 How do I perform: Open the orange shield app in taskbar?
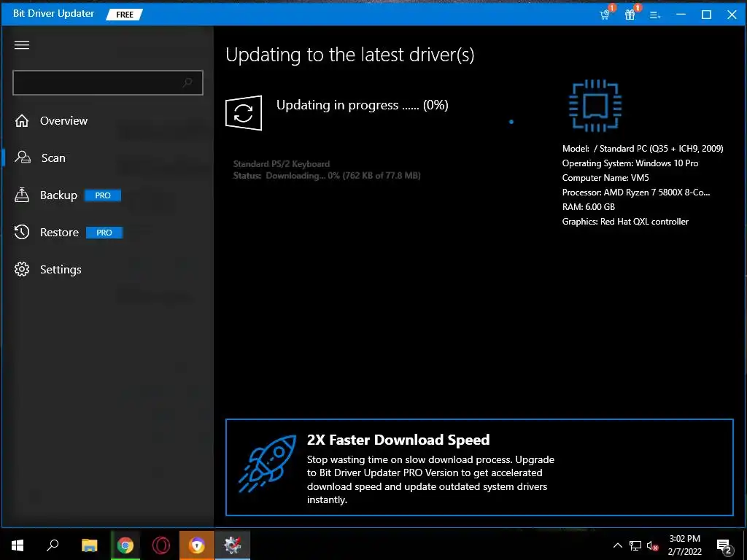pyautogui.click(x=197, y=545)
